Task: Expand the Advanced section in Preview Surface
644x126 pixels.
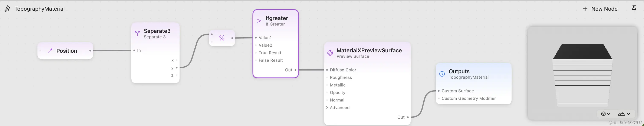Action: 327,107
